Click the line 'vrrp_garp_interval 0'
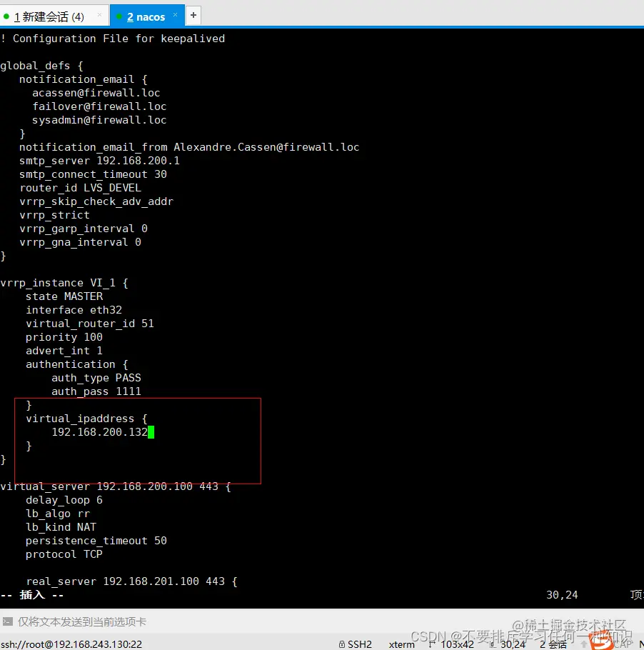The width and height of the screenshot is (644, 650). click(84, 229)
